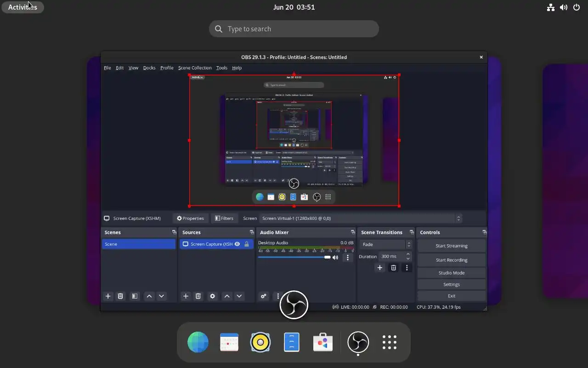The image size is (588, 368).
Task: Open Software store bag icon in the dash
Action: pos(323,342)
